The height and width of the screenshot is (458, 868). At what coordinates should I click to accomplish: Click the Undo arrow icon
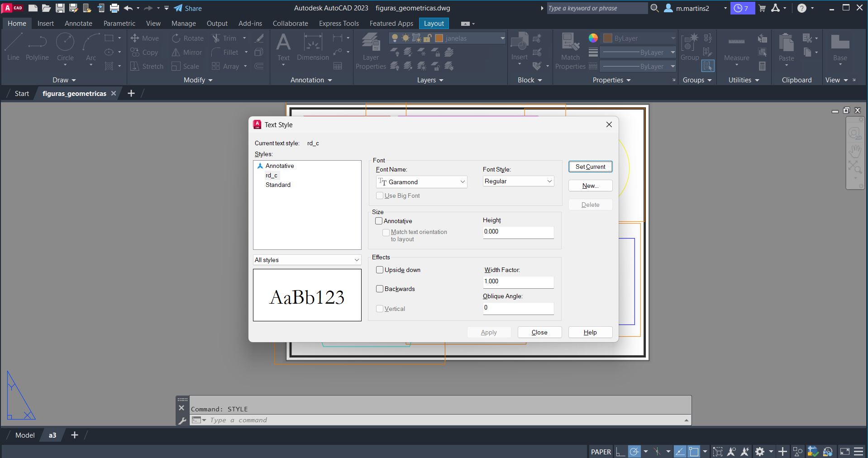pos(128,8)
